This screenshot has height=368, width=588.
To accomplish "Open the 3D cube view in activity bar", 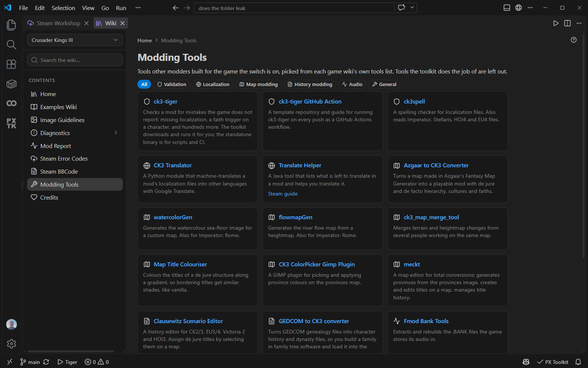I will [x=12, y=84].
